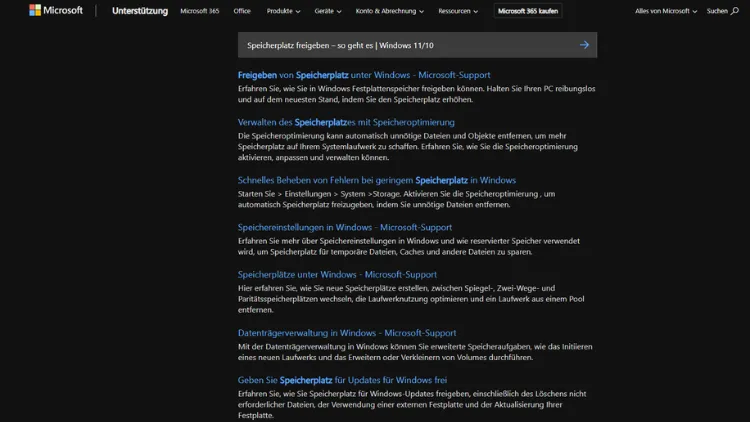Viewport: 750px width, 422px height.
Task: Expand the Produkte dropdown
Action: pos(283,11)
